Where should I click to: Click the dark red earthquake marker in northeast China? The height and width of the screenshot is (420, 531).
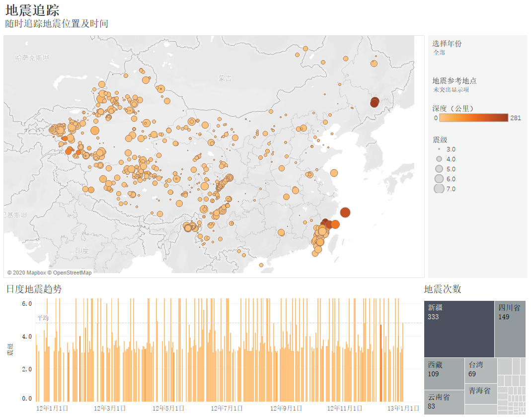[375, 102]
